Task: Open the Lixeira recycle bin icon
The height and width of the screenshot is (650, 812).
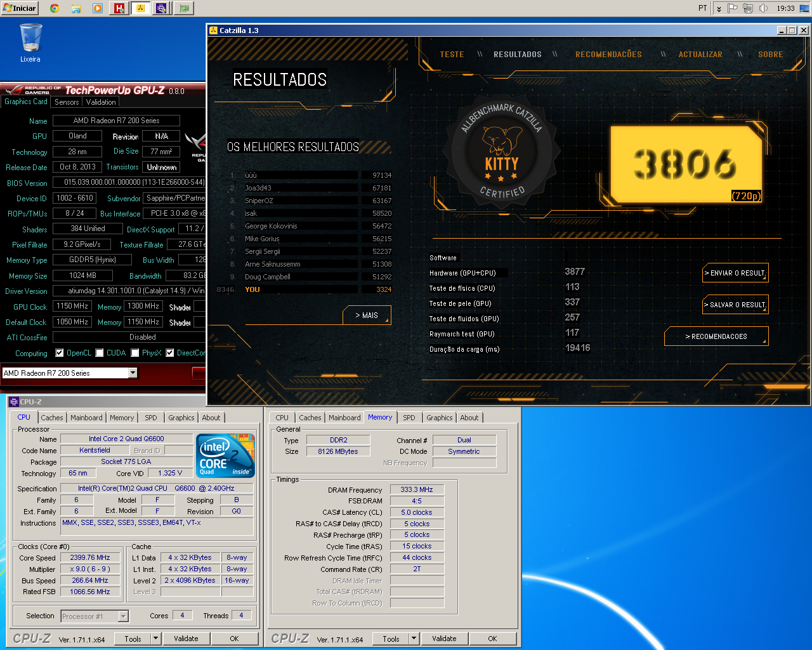Action: coord(30,43)
